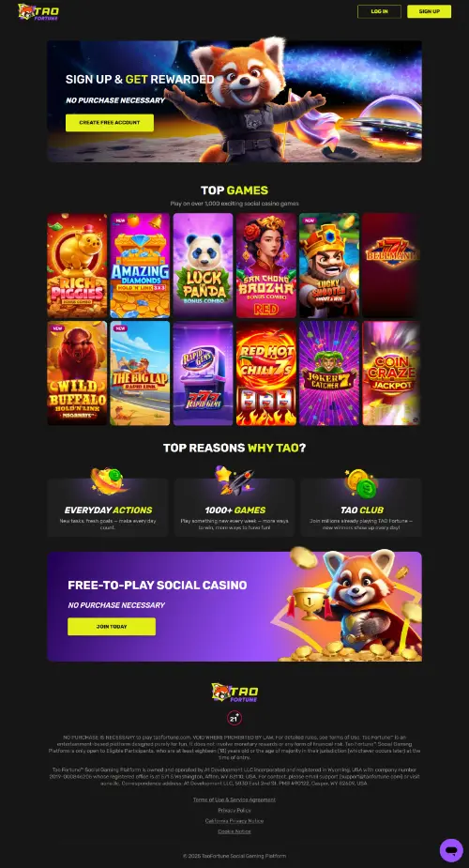
Task: Select the Red Hot Chilli 7s game
Action: (266, 373)
